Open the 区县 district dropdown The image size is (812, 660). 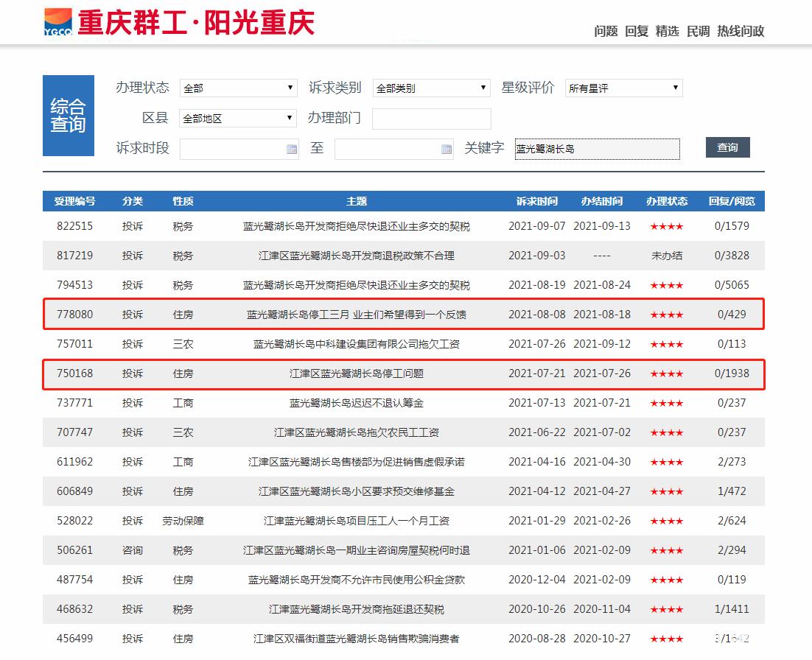pos(238,118)
